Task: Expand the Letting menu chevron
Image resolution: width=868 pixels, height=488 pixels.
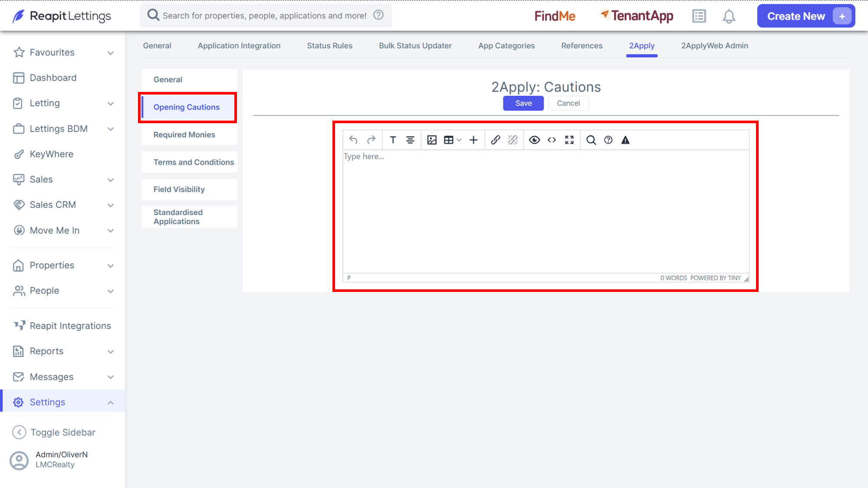Action: (x=111, y=103)
